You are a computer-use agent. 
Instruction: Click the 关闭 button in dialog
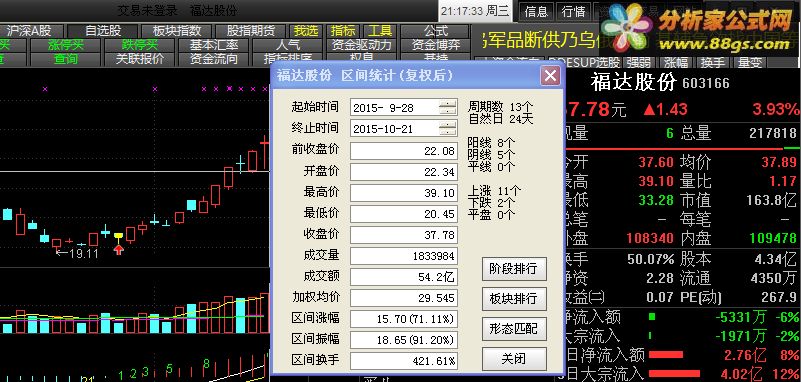(x=514, y=359)
